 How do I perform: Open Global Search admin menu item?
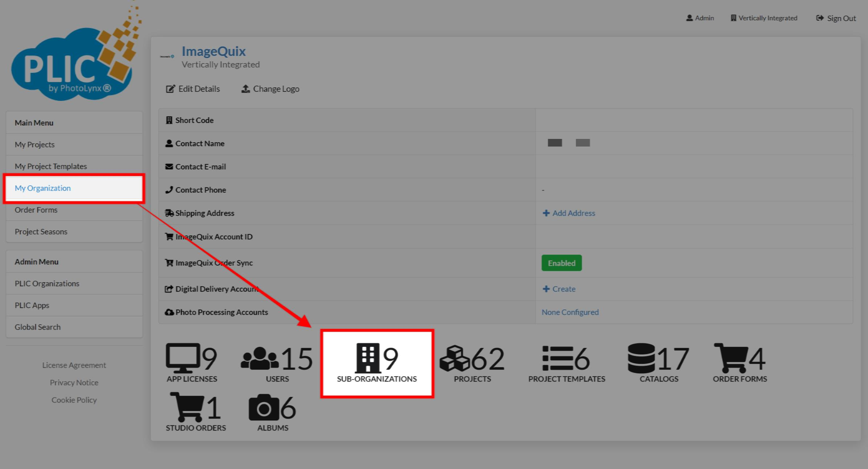click(x=74, y=327)
